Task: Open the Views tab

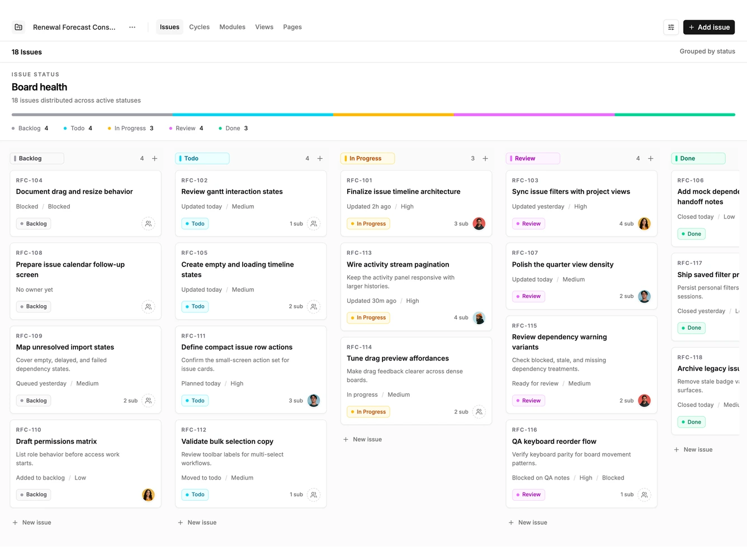Action: click(x=264, y=27)
